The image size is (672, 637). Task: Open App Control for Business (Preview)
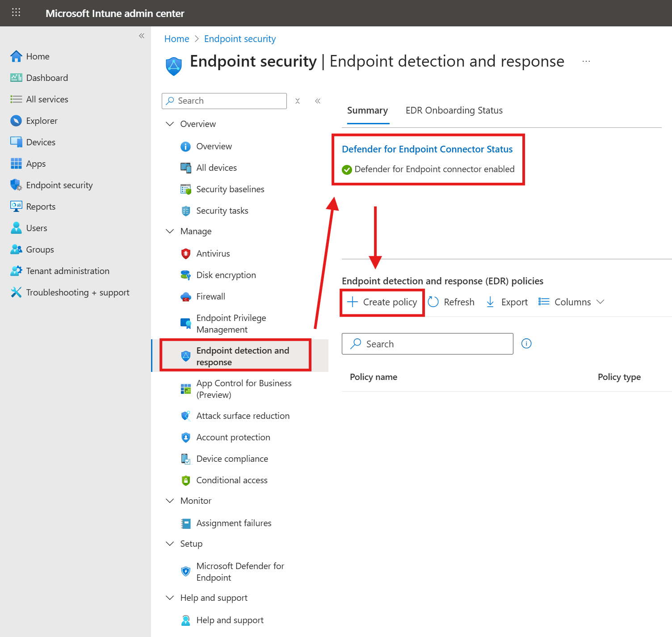[244, 389]
